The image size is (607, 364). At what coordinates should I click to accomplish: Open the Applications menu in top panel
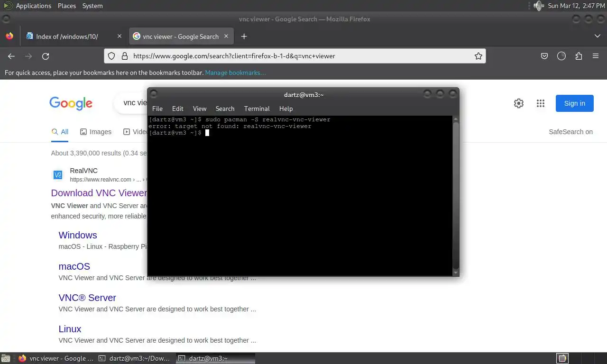(33, 6)
